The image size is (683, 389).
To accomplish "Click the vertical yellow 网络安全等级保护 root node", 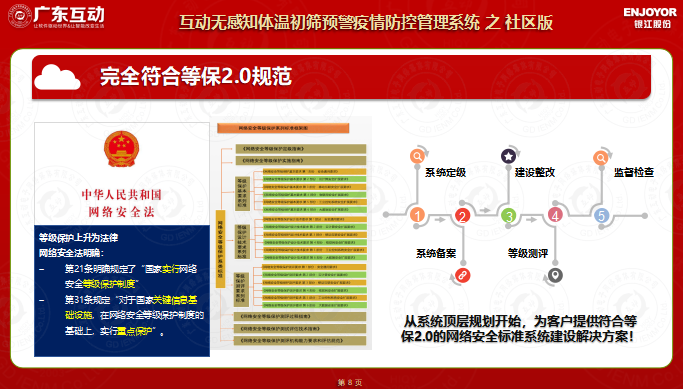I will click(221, 248).
